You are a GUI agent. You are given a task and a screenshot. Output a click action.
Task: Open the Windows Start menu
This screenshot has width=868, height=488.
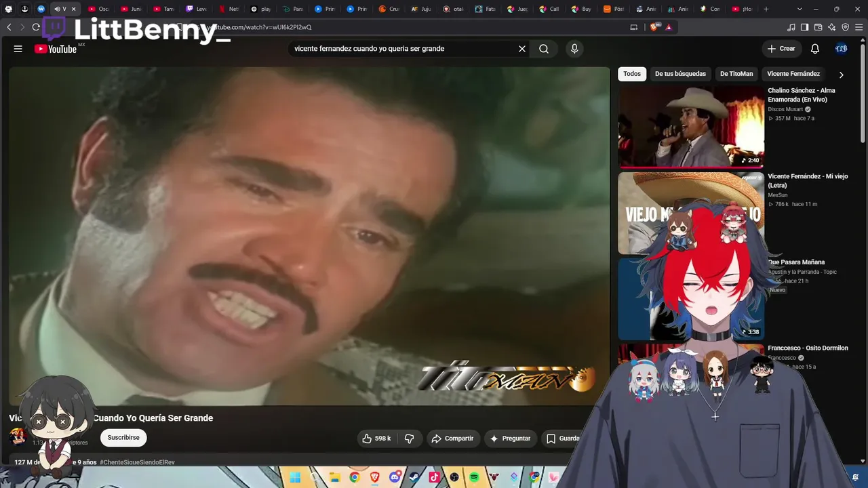(295, 478)
